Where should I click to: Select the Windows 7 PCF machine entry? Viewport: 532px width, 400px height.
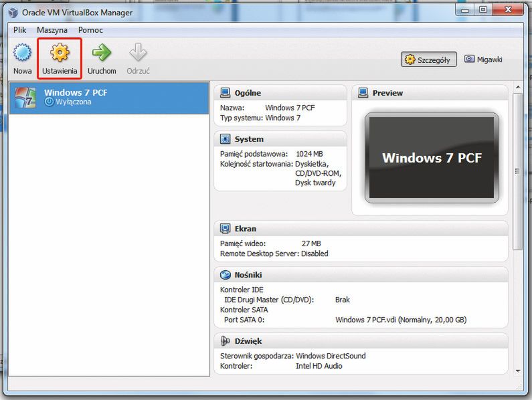(109, 98)
